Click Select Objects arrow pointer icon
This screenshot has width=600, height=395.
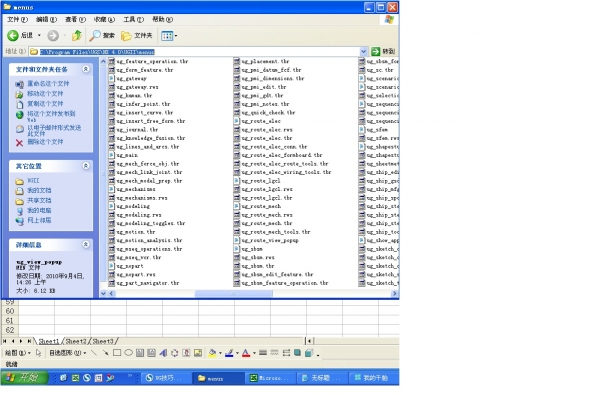(38, 353)
